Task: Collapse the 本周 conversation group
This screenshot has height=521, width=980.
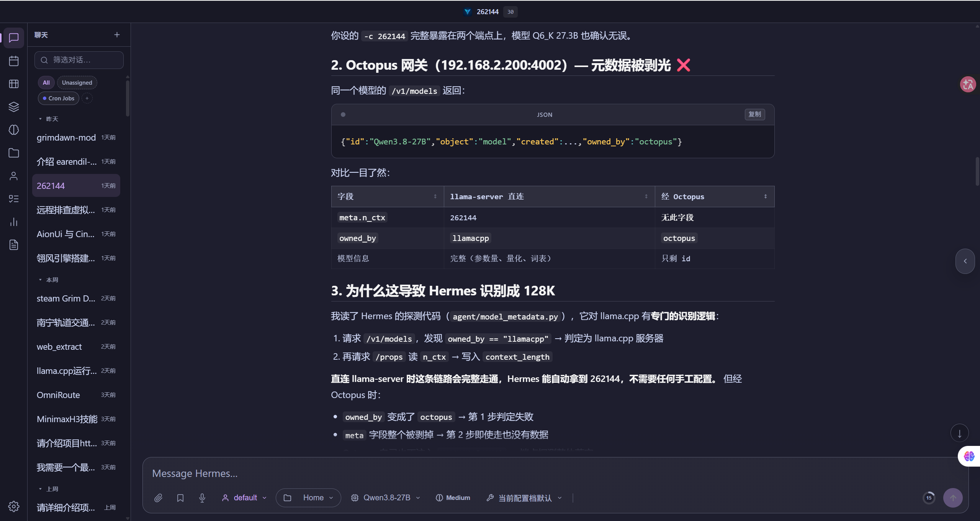Action: coord(48,280)
